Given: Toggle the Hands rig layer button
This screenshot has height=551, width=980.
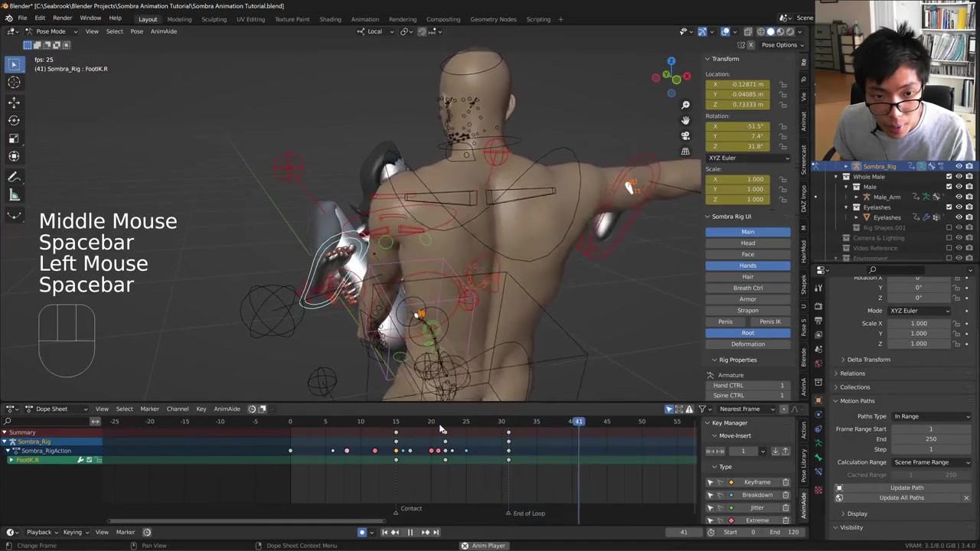Looking at the screenshot, I should click(747, 266).
